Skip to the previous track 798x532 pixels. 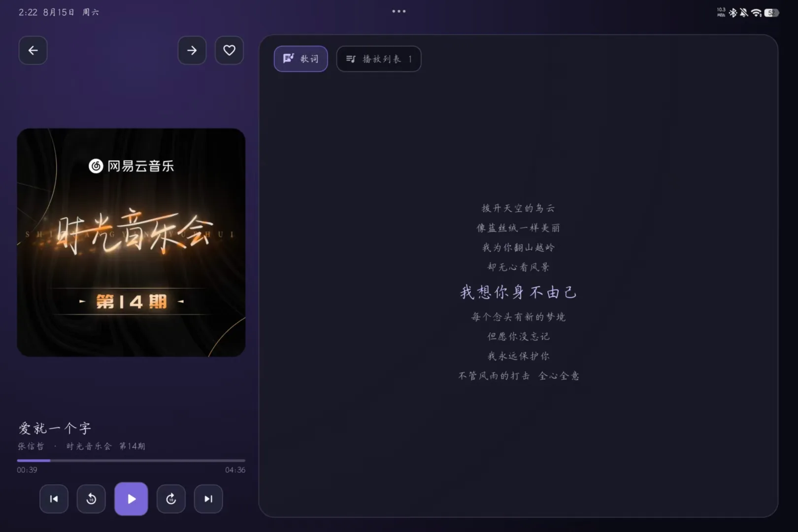click(54, 499)
